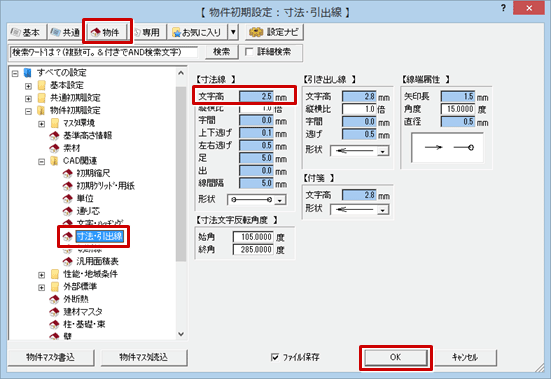Collapse the CAD関連 folder
This screenshot has height=379, width=551.
[41, 162]
